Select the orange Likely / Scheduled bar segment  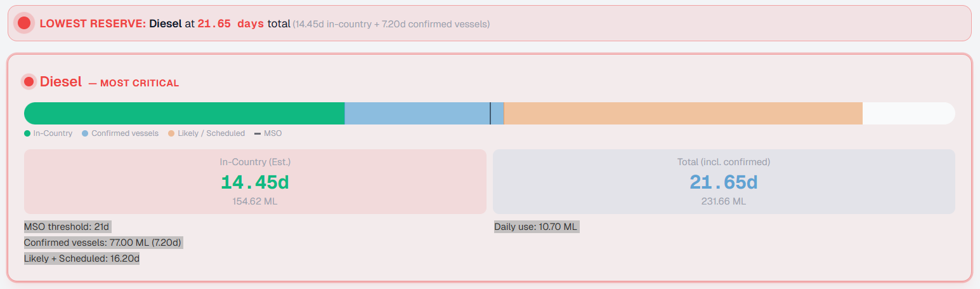683,113
